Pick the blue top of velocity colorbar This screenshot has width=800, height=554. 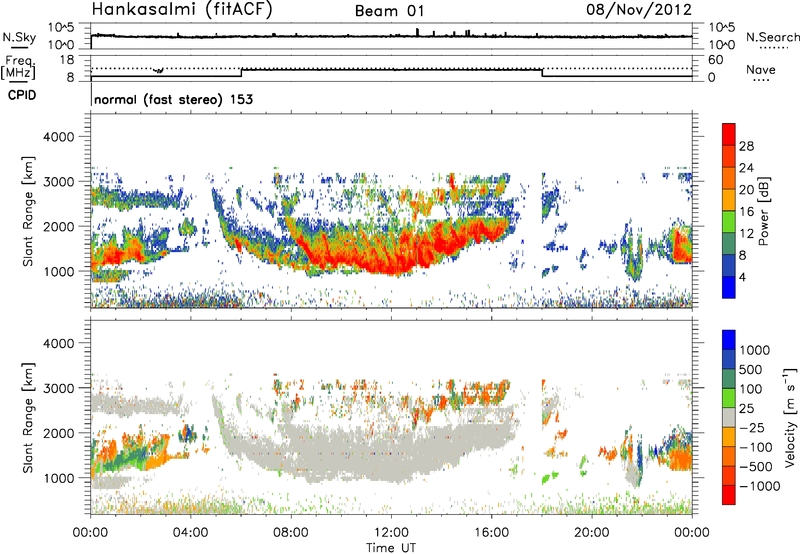[729, 339]
